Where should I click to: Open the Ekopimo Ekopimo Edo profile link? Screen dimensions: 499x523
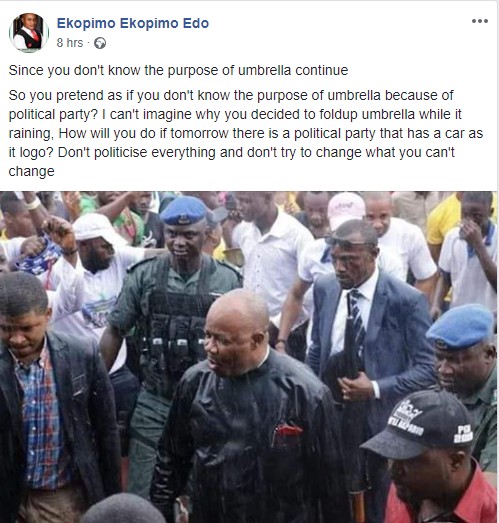pyautogui.click(x=133, y=23)
